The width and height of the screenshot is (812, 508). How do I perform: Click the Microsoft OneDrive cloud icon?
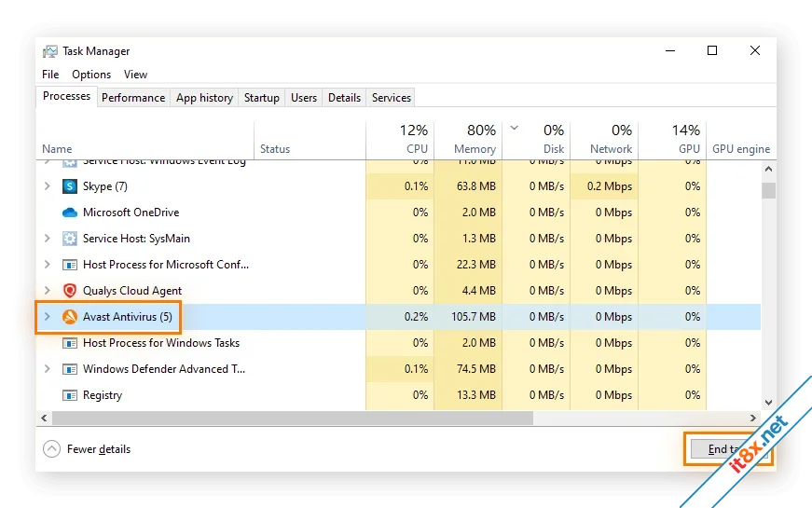tap(69, 213)
